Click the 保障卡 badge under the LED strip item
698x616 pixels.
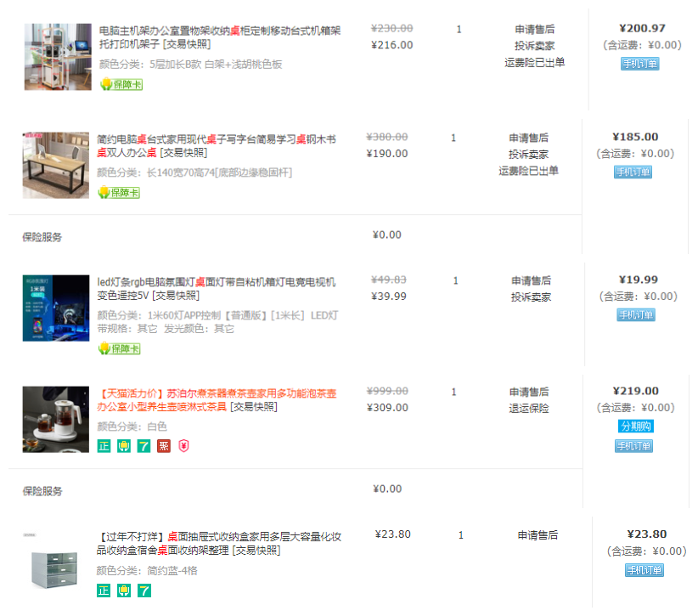pyautogui.click(x=119, y=348)
